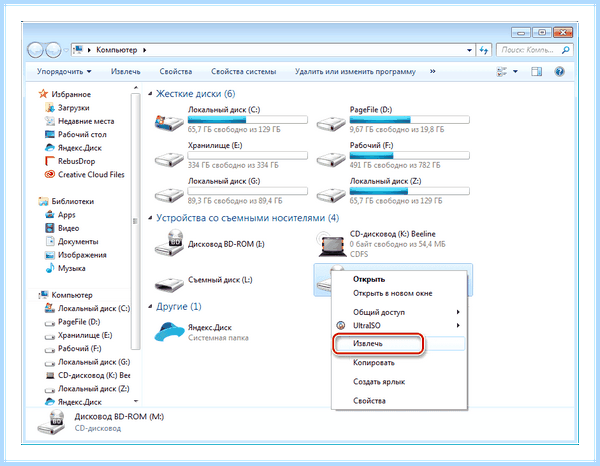Open Creative Cloud Files in sidebar
Screen dimensions: 600x466
tap(85, 175)
